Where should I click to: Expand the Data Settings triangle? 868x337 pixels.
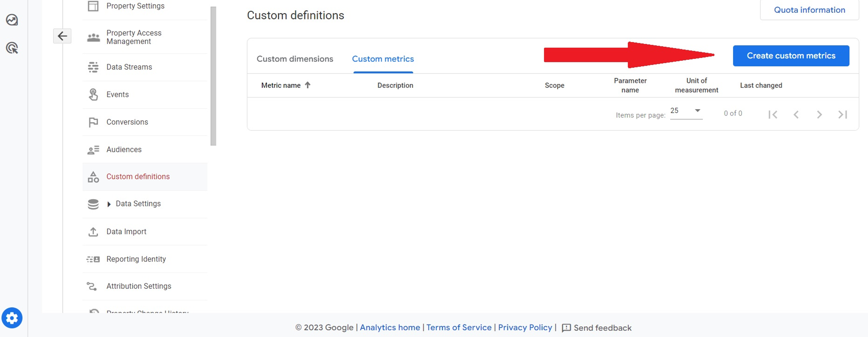[x=109, y=204]
